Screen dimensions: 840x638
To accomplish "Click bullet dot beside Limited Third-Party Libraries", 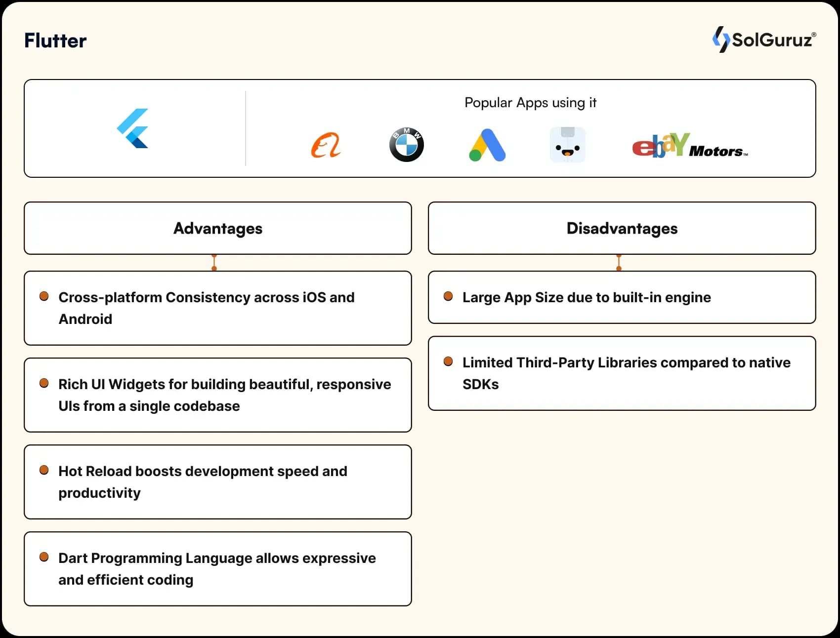I will tap(448, 361).
